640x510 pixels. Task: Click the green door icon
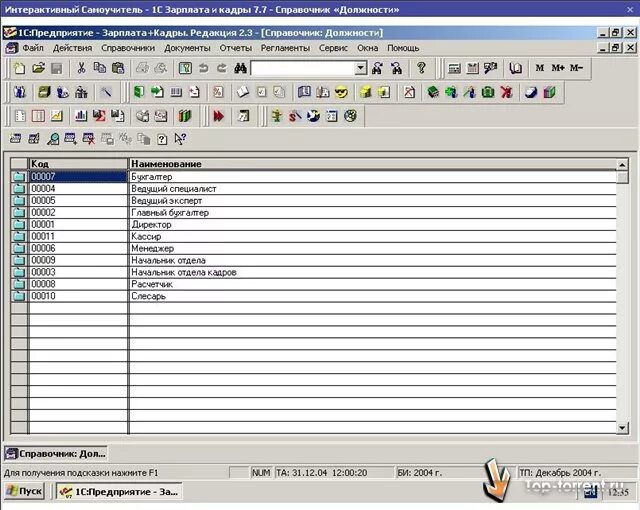139,92
